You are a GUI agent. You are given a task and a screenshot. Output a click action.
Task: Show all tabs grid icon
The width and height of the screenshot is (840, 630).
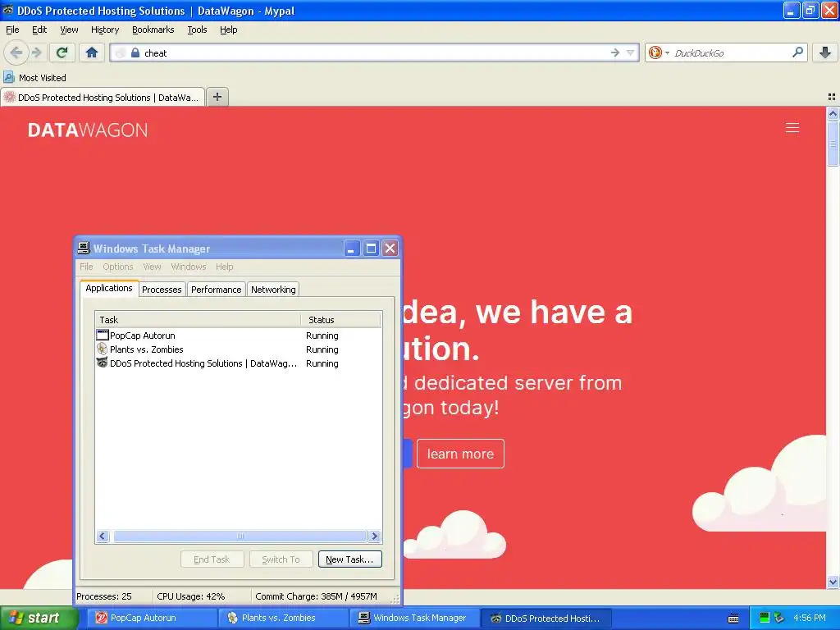click(832, 97)
